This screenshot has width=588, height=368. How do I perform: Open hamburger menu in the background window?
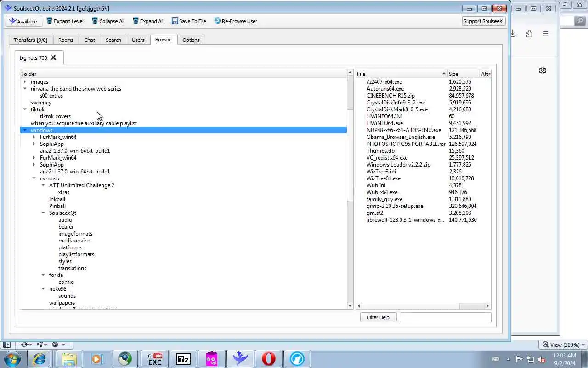point(546,34)
